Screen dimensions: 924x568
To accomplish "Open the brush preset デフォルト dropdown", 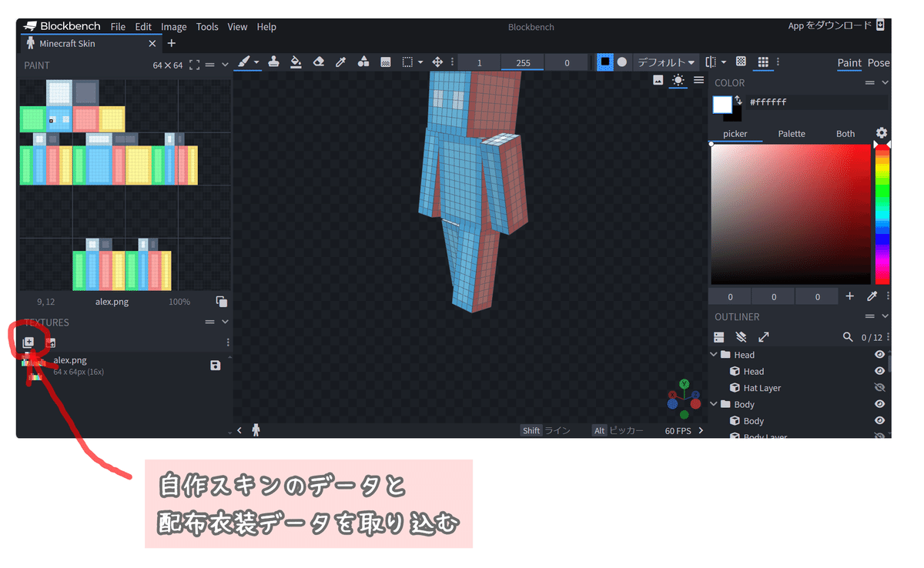I will 665,62.
